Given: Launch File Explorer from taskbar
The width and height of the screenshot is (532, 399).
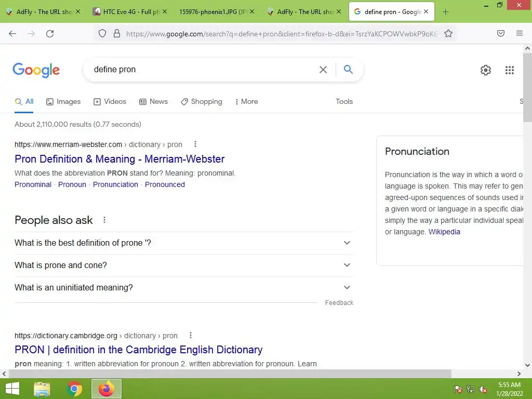Looking at the screenshot, I should tap(42, 389).
